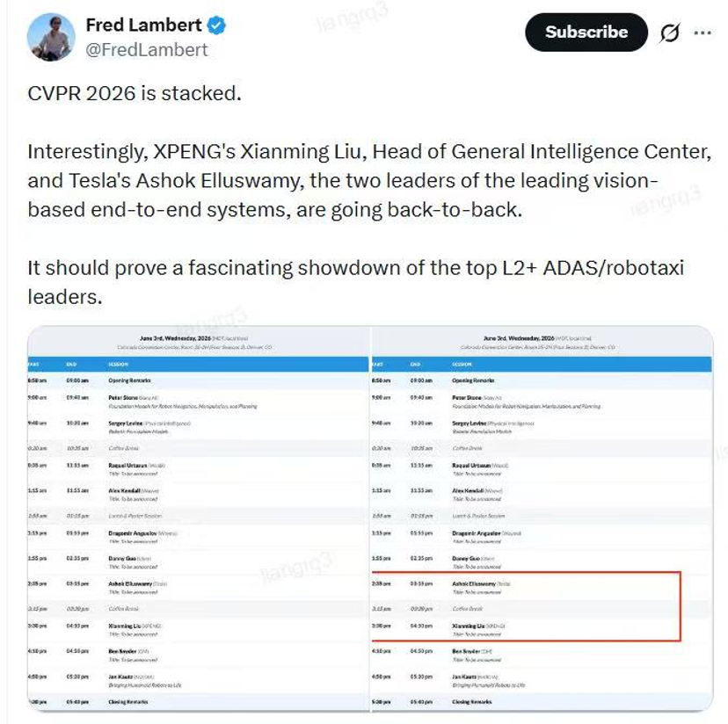Open the left schedule image
The width and height of the screenshot is (728, 724).
pos(198,518)
